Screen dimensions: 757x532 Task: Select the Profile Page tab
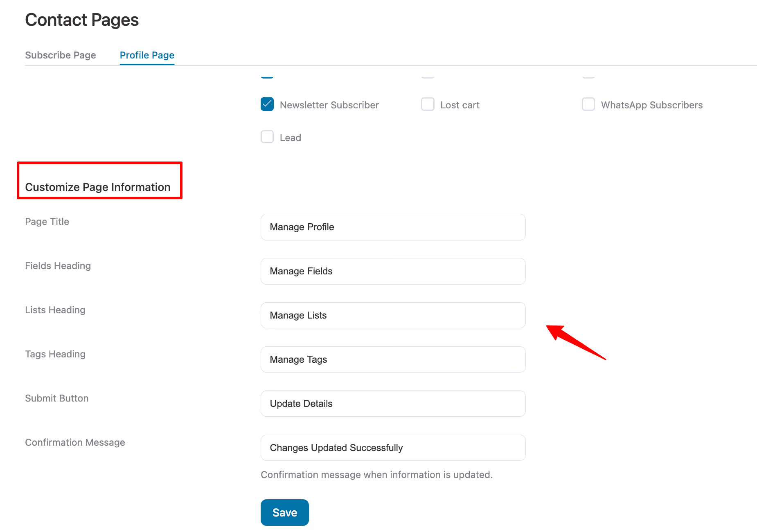(x=147, y=55)
